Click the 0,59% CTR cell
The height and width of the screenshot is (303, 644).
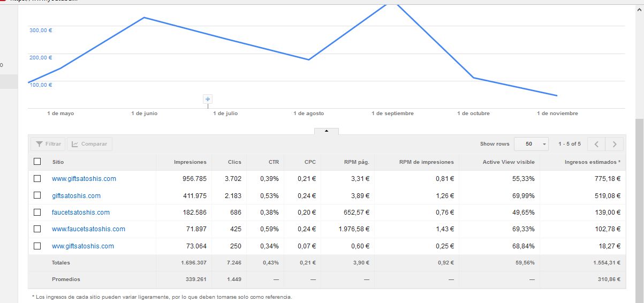[x=270, y=229]
